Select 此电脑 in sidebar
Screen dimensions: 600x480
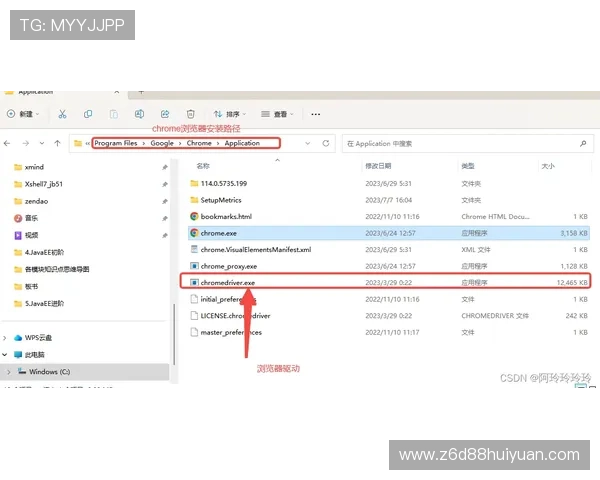[34, 354]
